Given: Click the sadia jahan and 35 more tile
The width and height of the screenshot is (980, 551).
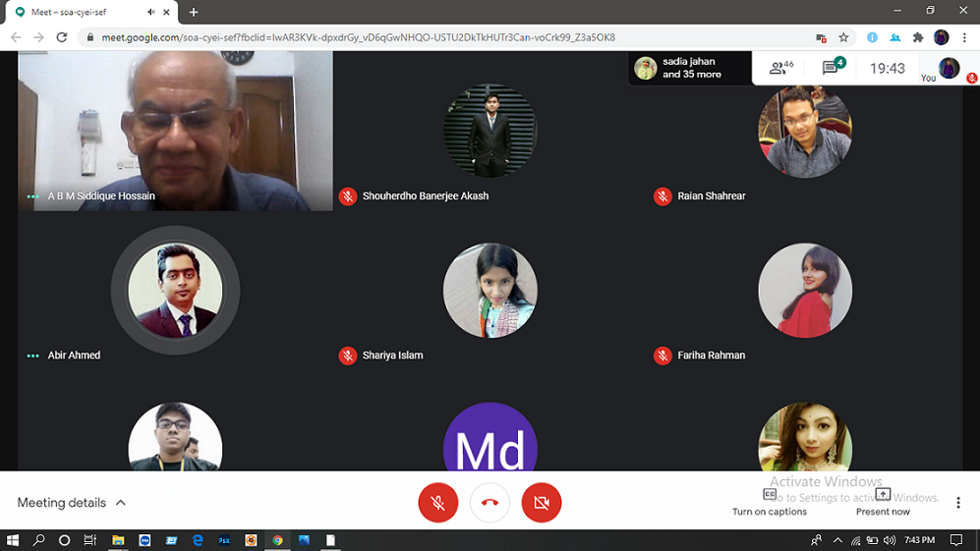Looking at the screenshot, I should point(689,68).
